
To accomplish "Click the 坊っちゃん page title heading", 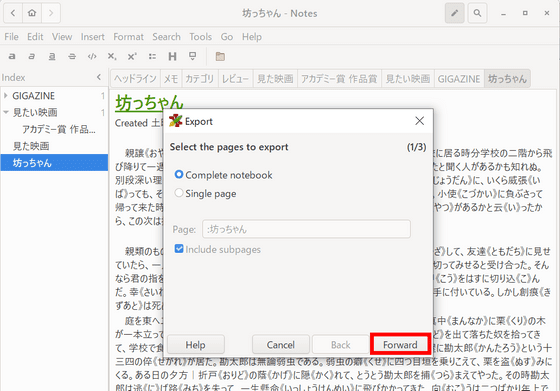I will tap(149, 103).
